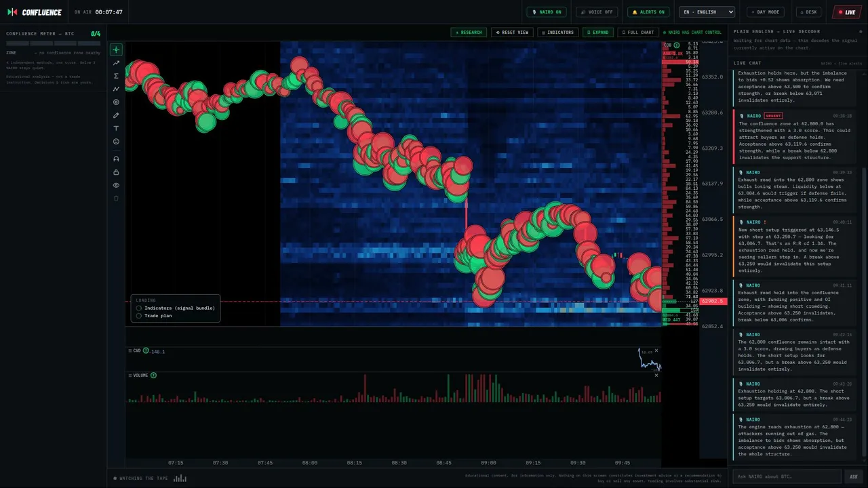868x488 pixels.
Task: Select the text annotation tool
Action: pyautogui.click(x=116, y=128)
